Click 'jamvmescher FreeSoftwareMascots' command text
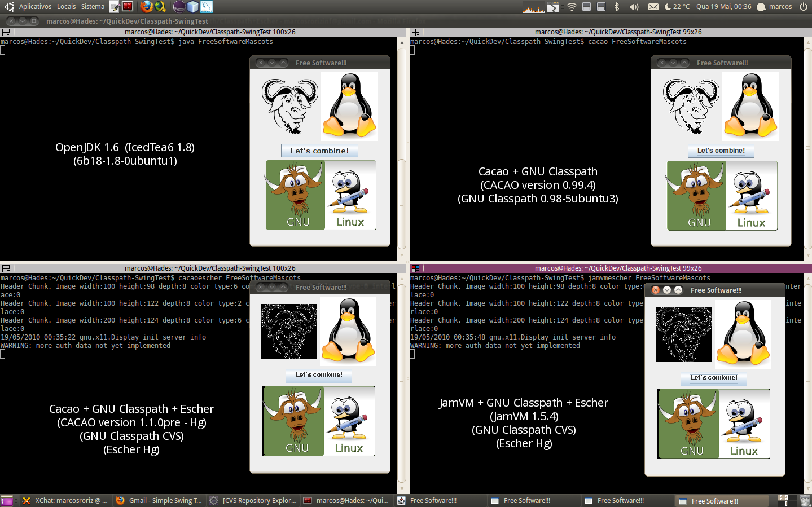 (649, 278)
